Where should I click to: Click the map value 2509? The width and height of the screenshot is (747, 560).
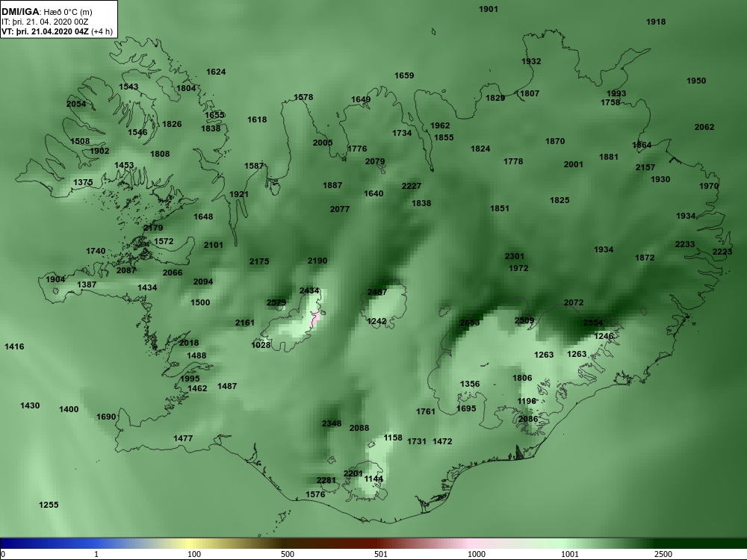tap(524, 320)
